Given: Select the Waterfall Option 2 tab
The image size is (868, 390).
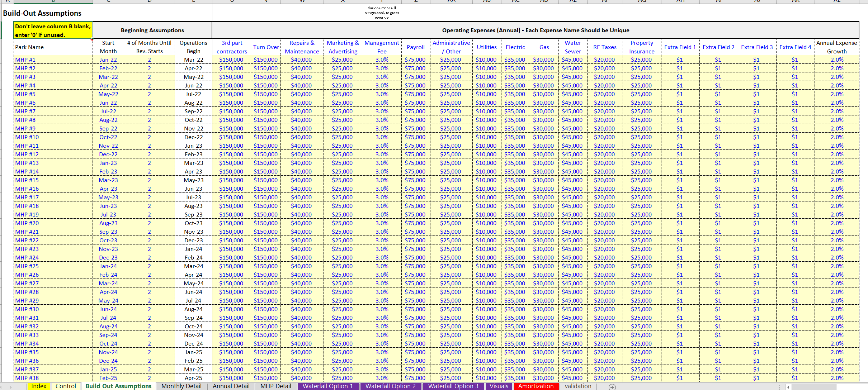Looking at the screenshot, I should [391, 386].
